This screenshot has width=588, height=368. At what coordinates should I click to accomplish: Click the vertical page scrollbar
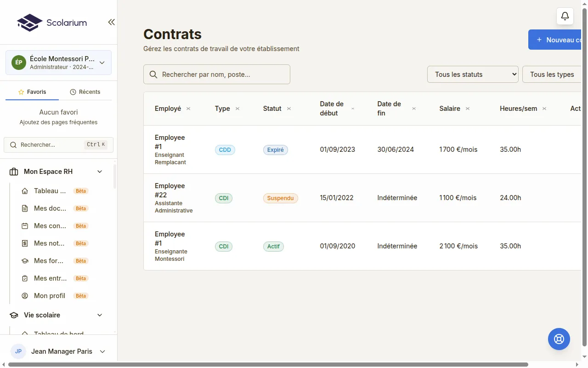[x=584, y=177]
